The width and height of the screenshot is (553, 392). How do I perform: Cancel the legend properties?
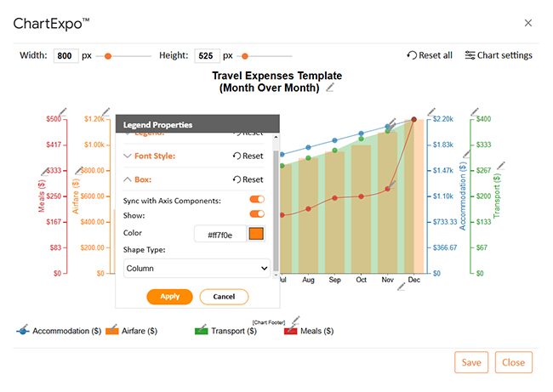coord(224,297)
